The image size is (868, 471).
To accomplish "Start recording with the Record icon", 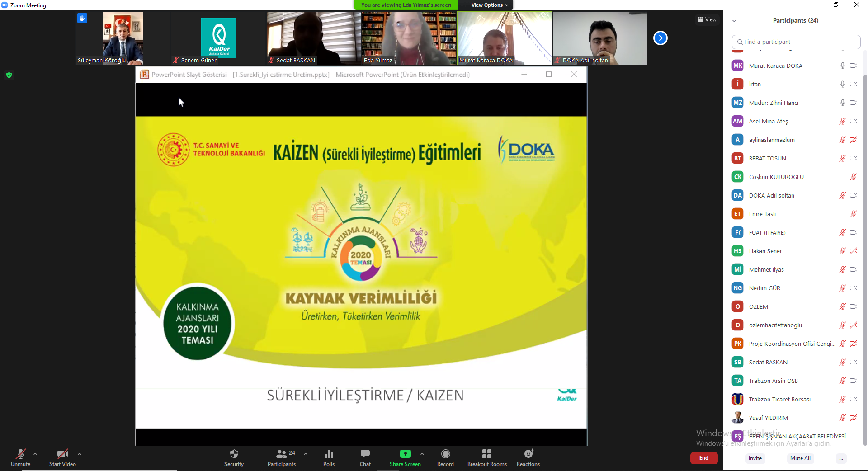I will click(x=445, y=454).
